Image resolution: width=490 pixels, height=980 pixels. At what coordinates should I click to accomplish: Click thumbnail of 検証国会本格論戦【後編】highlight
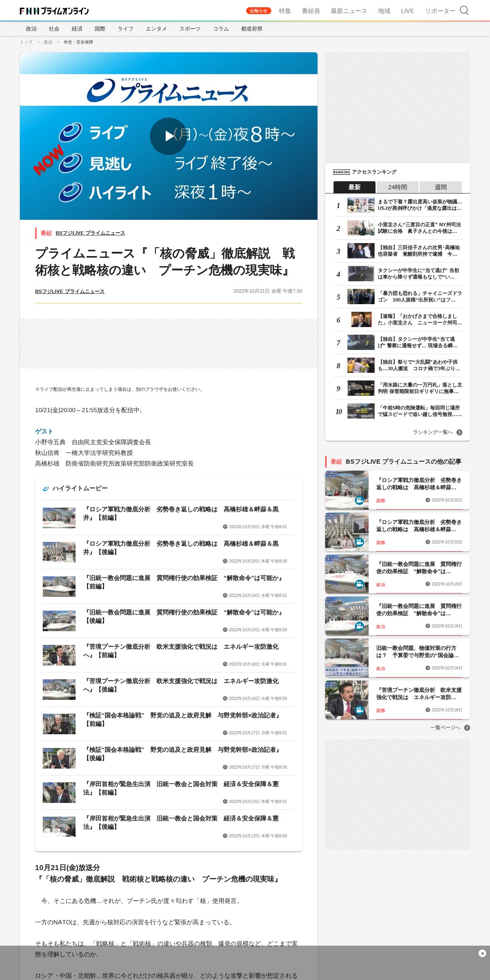tap(59, 758)
